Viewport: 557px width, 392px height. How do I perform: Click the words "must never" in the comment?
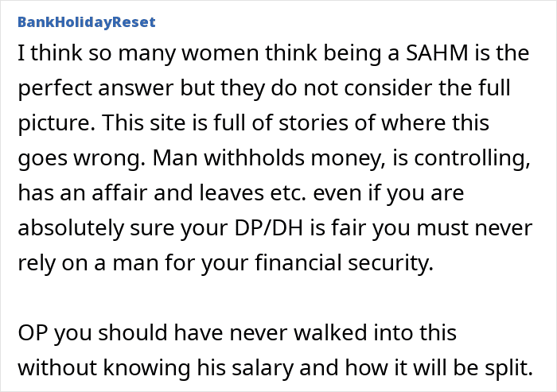(x=474, y=228)
